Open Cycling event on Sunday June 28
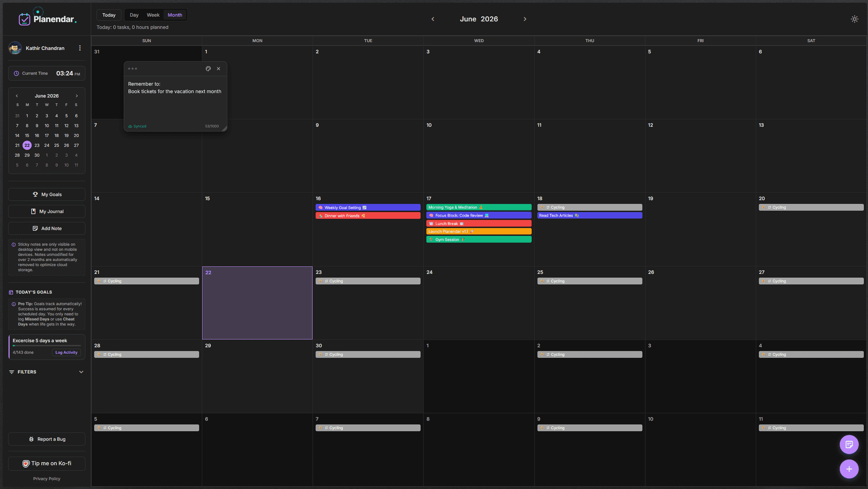The image size is (868, 489). click(x=147, y=355)
